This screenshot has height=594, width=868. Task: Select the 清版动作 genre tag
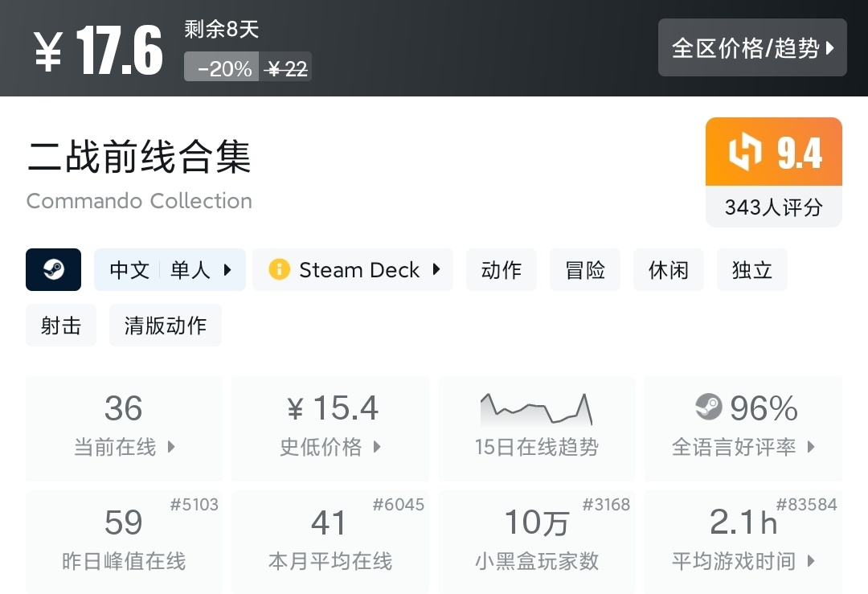(166, 326)
